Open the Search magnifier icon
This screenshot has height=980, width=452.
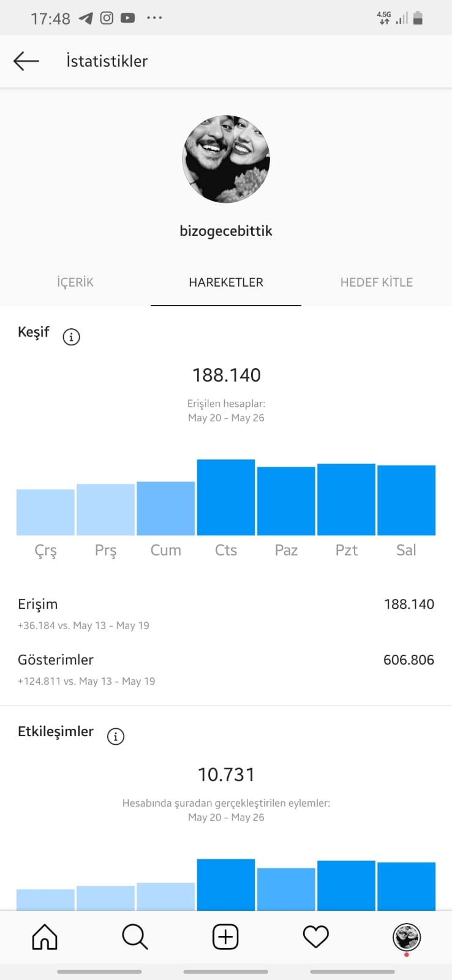[x=135, y=937]
